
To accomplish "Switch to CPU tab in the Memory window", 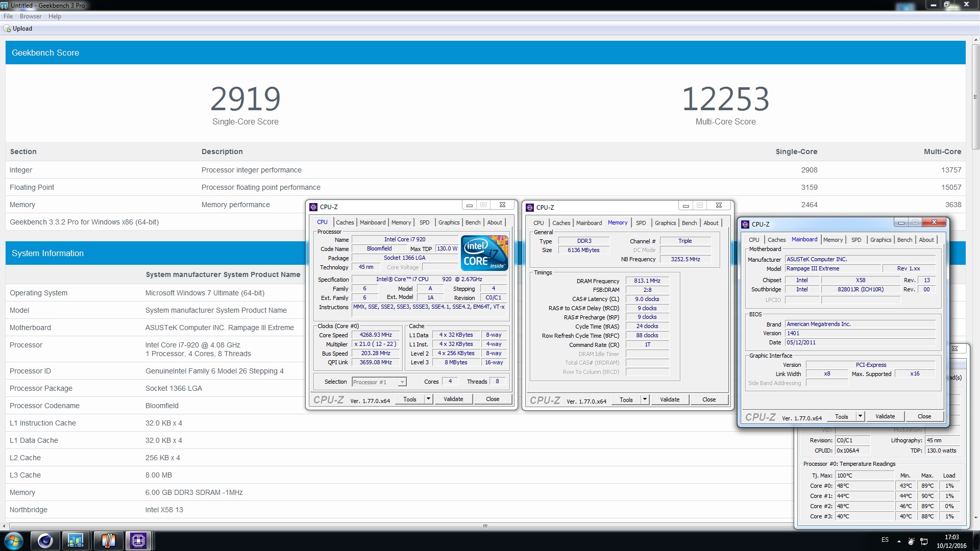I will click(x=538, y=223).
